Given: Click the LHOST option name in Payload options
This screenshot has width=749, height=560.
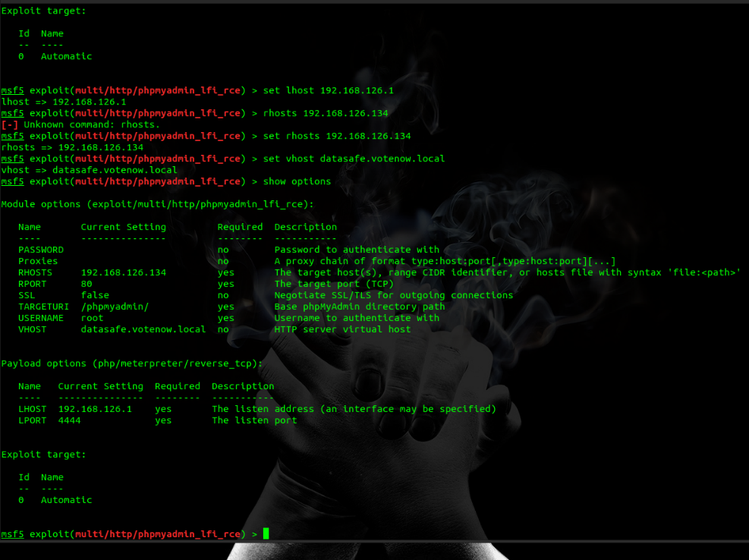Looking at the screenshot, I should tap(33, 409).
